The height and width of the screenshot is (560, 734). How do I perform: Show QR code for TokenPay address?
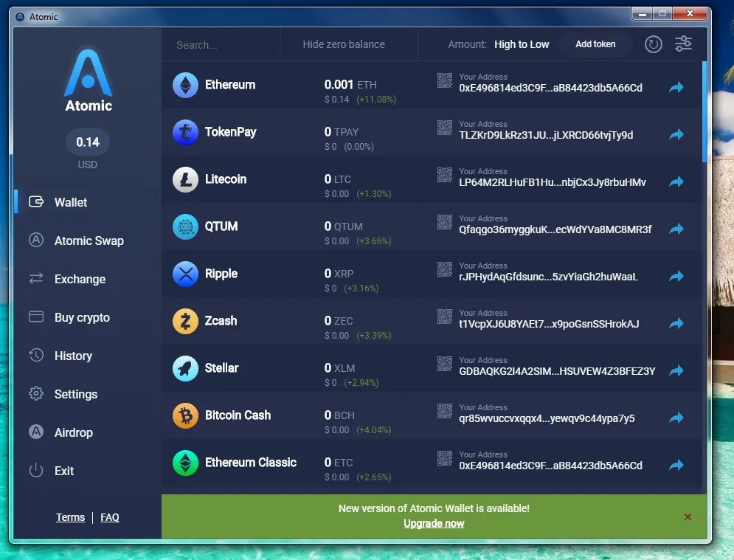pyautogui.click(x=445, y=128)
